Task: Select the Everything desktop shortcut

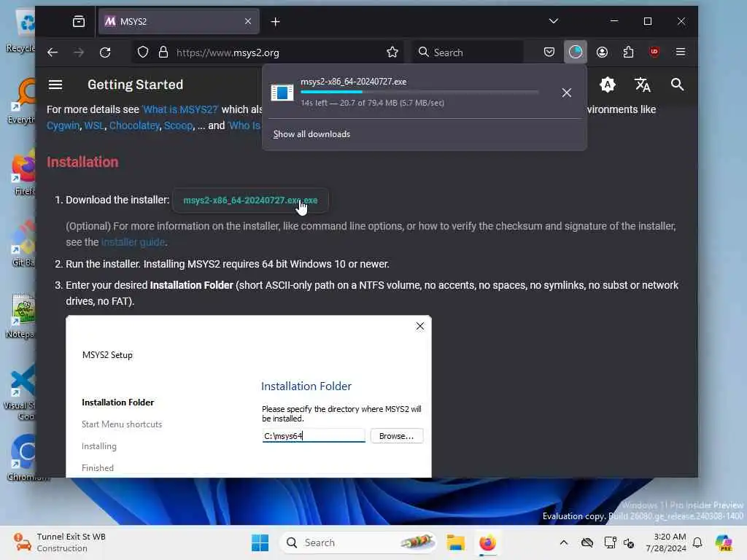Action: point(21,101)
